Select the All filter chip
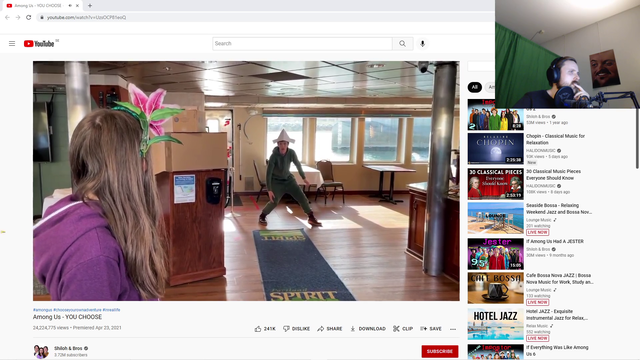640x360 pixels. pos(474,87)
